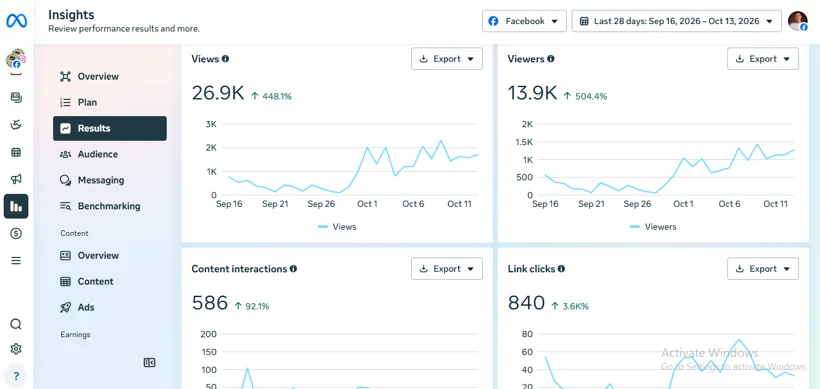Image resolution: width=820 pixels, height=389 pixels.
Task: Toggle the Views legend entry
Action: pos(337,227)
